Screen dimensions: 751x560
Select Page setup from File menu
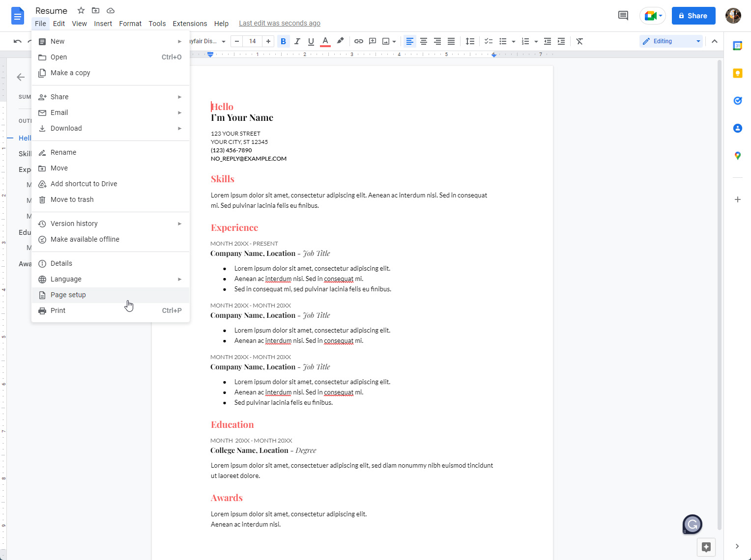click(x=68, y=295)
